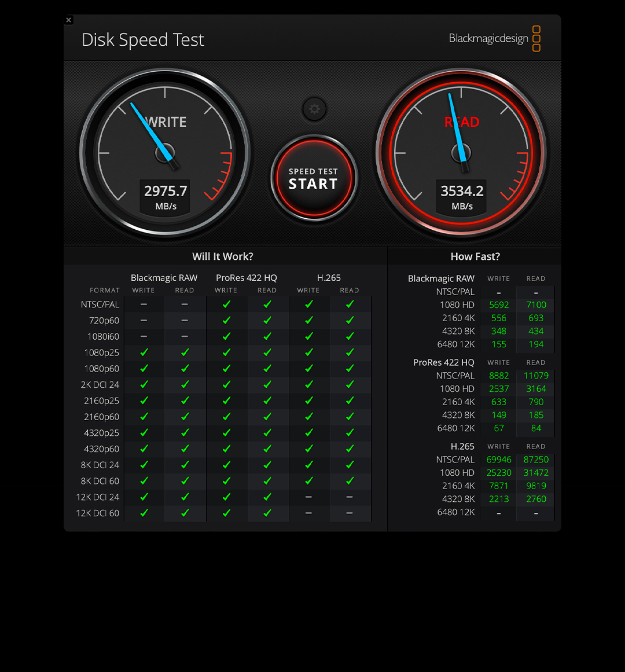
Task: Click ProRes 422 HQ read checkmark for 720p60
Action: (x=267, y=320)
